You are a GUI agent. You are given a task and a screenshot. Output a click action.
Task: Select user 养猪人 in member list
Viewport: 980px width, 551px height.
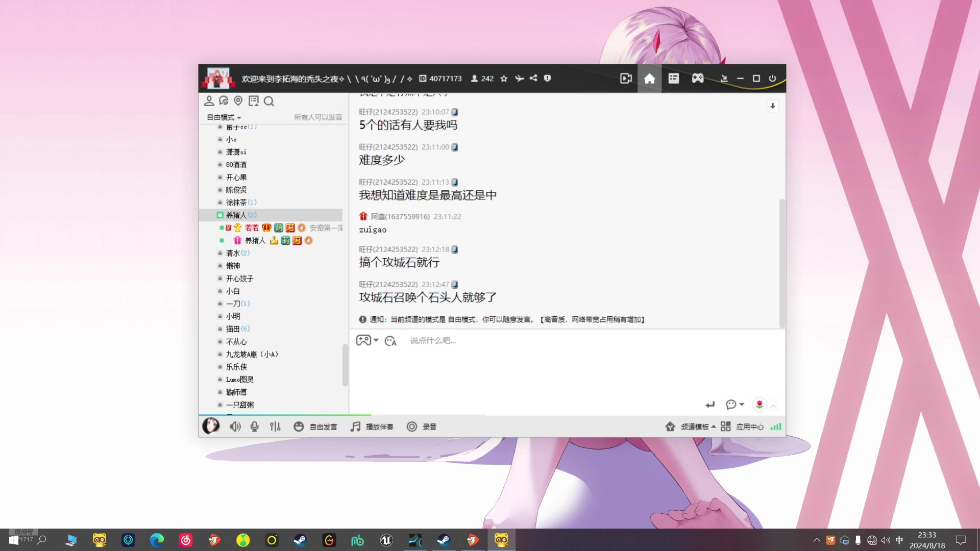click(255, 240)
